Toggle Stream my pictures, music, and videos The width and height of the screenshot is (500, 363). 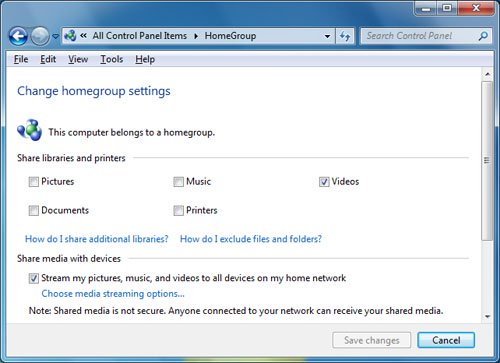(33, 278)
